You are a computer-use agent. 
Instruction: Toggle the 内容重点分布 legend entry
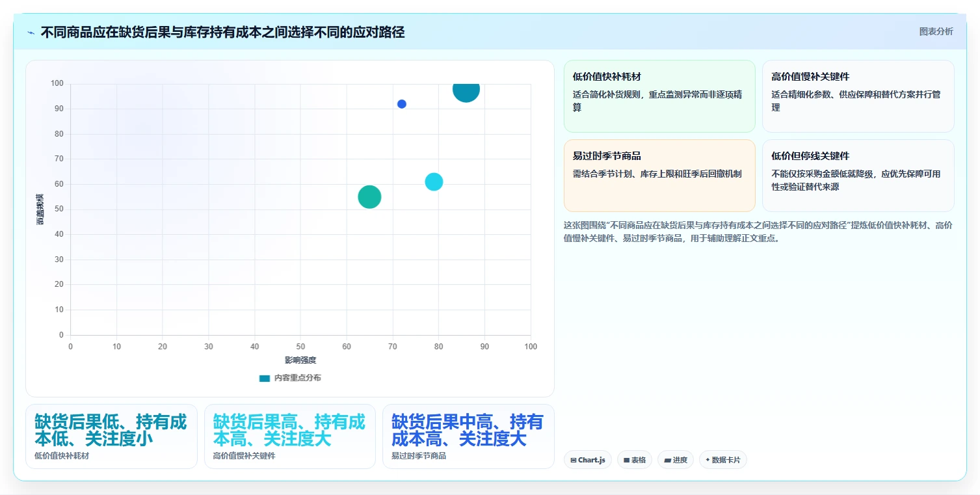click(x=289, y=378)
